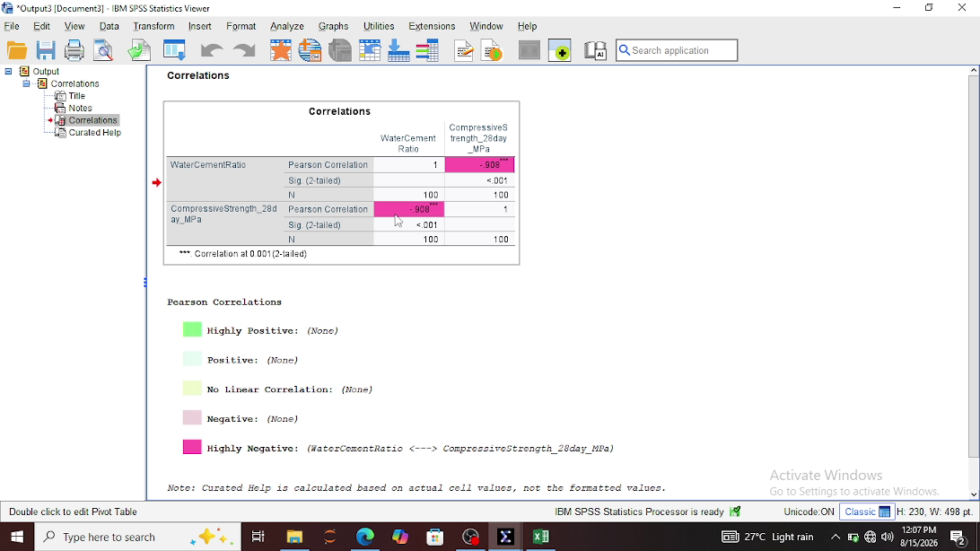
Task: Click the insert cases download-arrow icon
Action: [398, 50]
